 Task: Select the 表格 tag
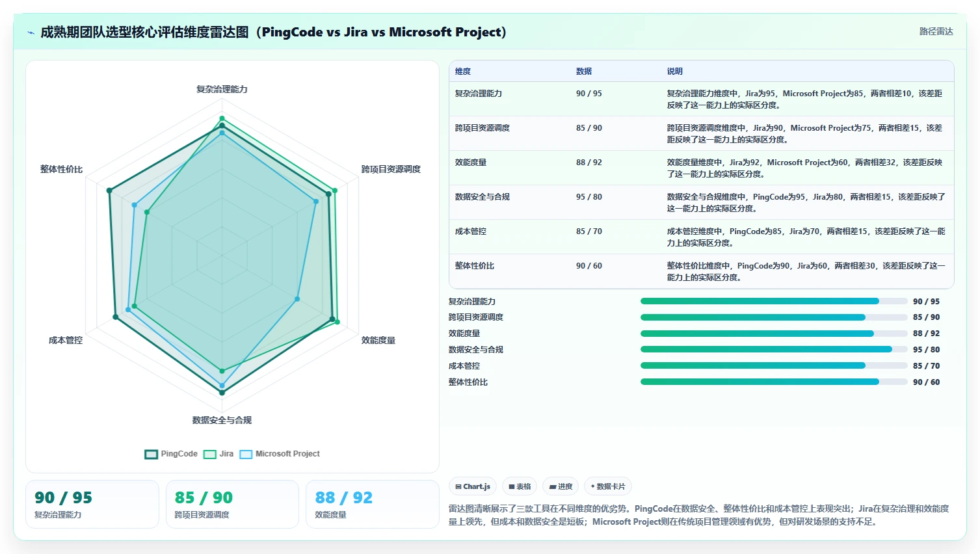click(x=520, y=486)
